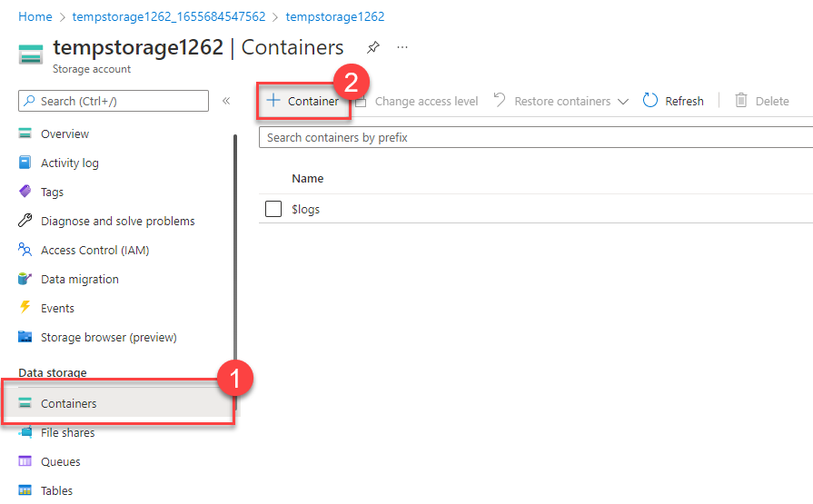Click the Delete trash icon
813x504 pixels.
click(741, 101)
